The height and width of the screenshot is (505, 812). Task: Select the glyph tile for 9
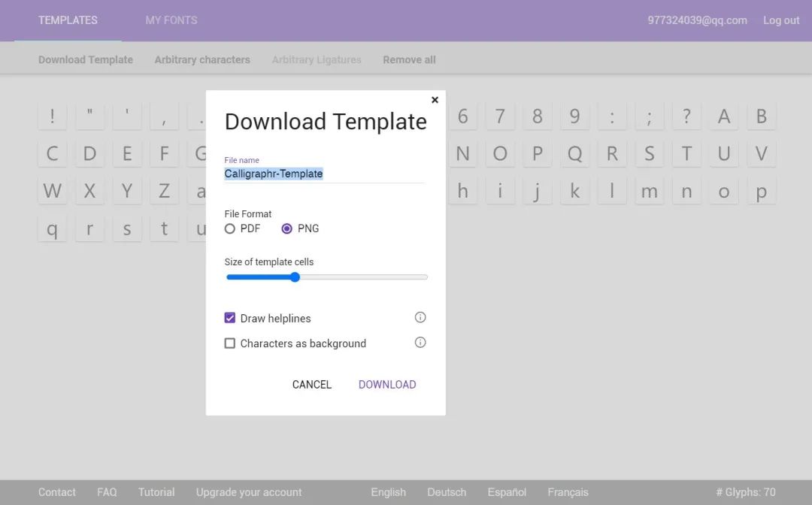tap(575, 116)
